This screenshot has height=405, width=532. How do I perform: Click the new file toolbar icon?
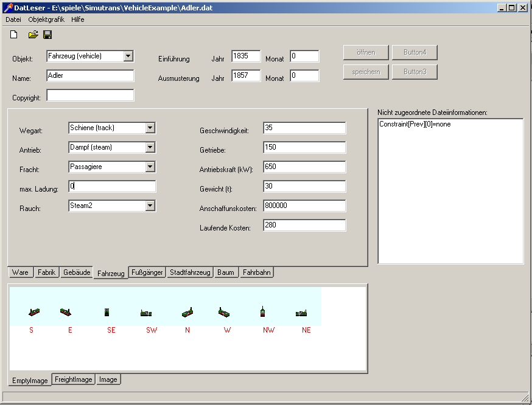[x=13, y=35]
